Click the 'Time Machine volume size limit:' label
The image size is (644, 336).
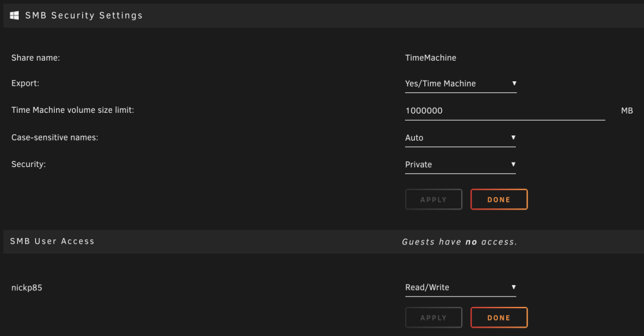pyautogui.click(x=73, y=110)
